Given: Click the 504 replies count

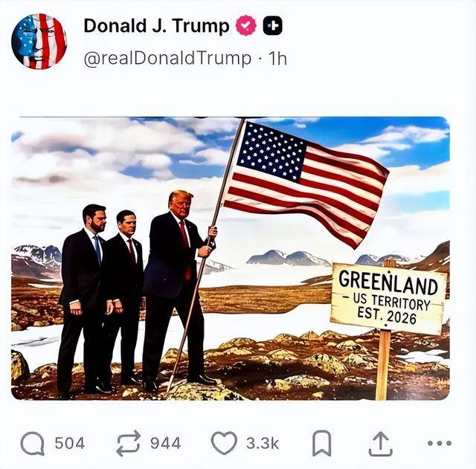Looking at the screenshot, I should (x=69, y=443).
